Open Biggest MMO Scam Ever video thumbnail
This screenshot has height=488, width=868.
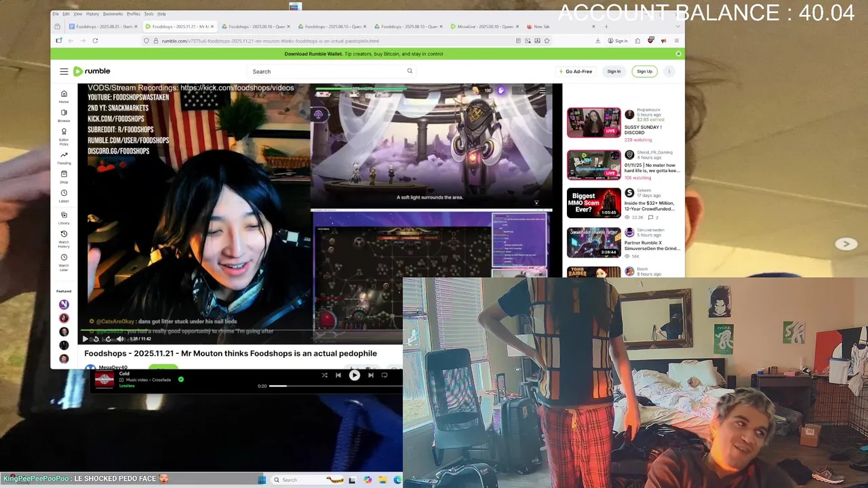coord(593,203)
